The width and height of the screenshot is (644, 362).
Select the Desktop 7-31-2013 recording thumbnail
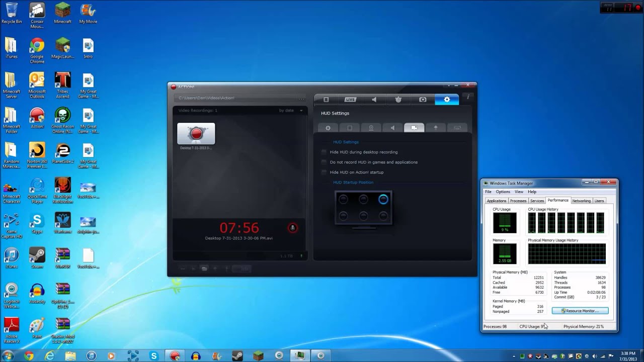(196, 134)
